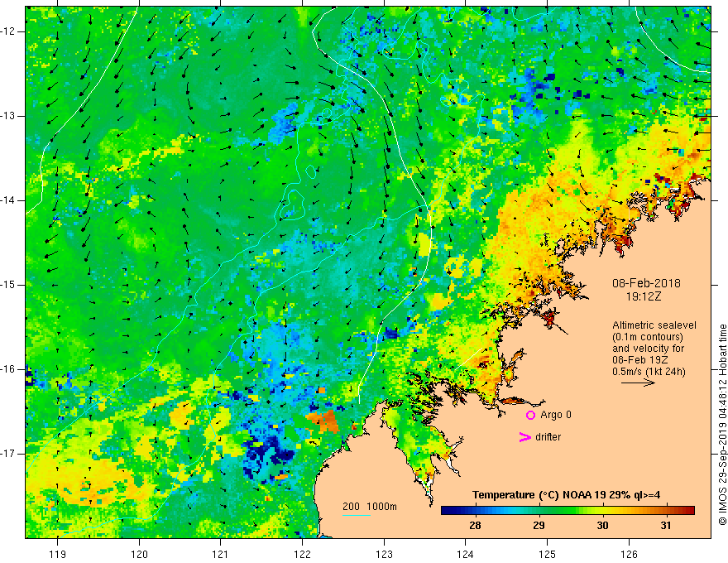Click the latitude label -13
Screen dimensions: 728x563
[x=8, y=116]
